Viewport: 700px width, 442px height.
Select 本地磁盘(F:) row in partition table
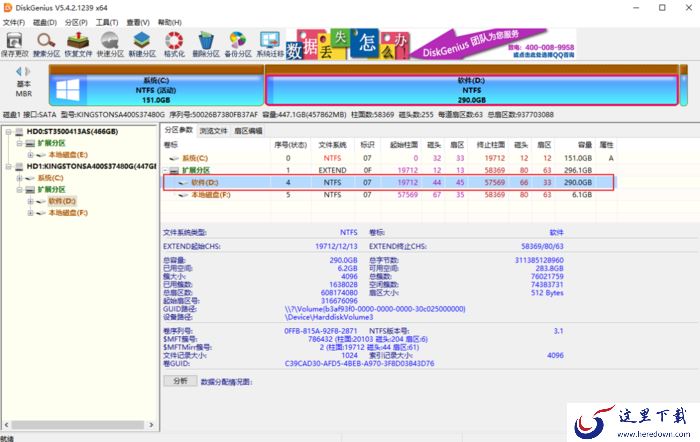(389, 195)
